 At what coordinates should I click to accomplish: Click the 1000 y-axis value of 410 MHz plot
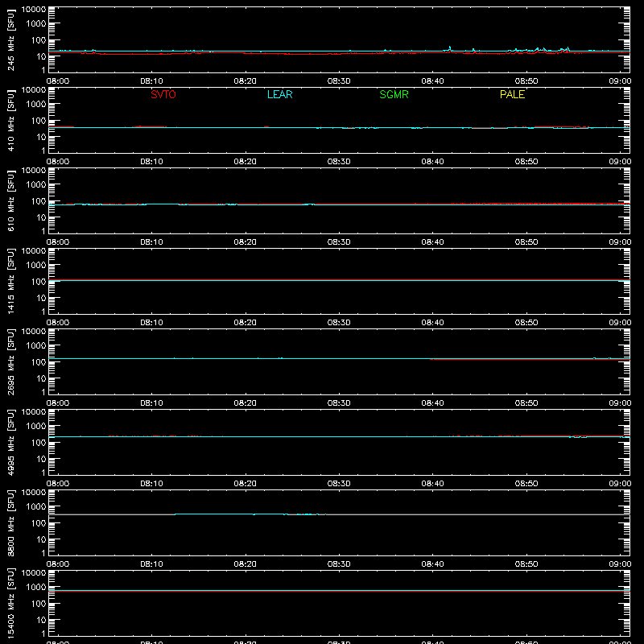click(36, 105)
